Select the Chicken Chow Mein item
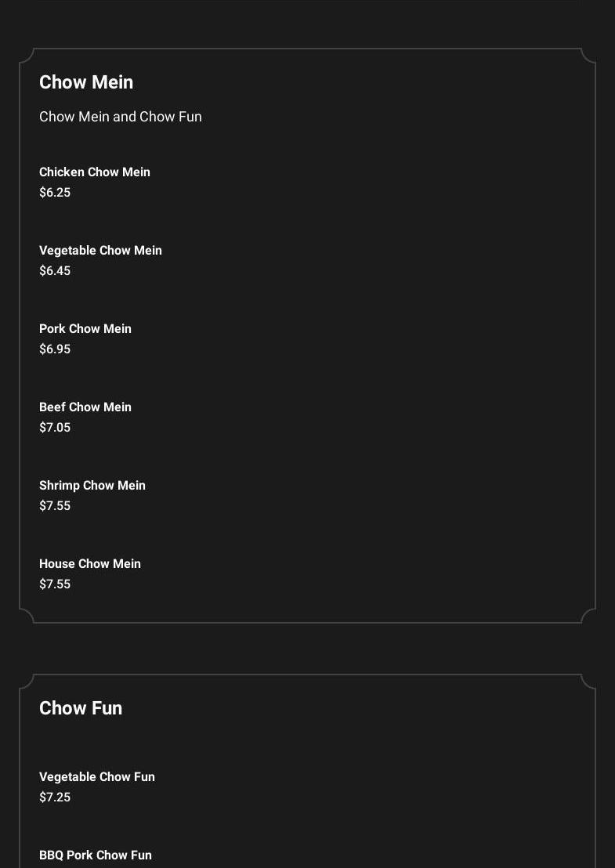The width and height of the screenshot is (615, 868). (95, 172)
